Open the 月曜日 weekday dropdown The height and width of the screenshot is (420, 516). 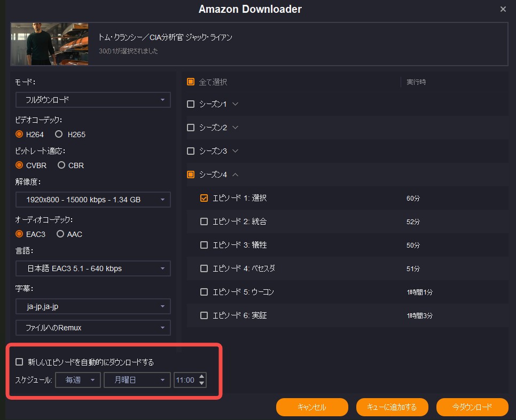[137, 380]
